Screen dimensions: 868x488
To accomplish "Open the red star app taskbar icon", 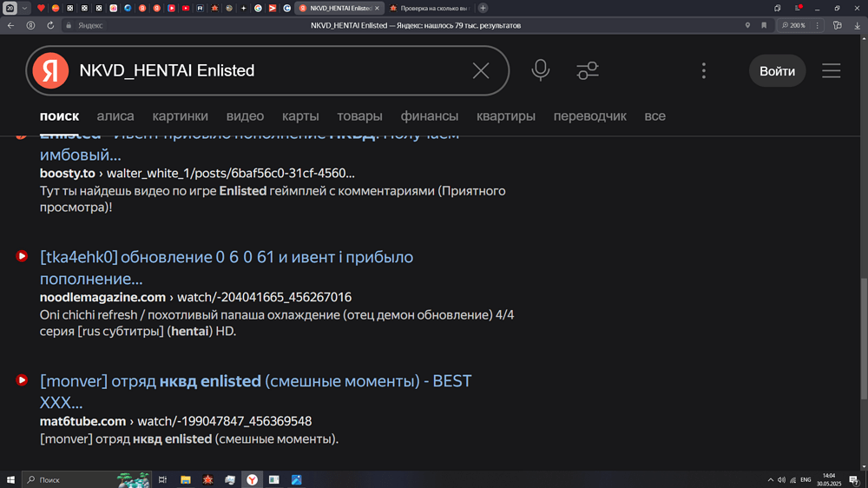I will pyautogui.click(x=207, y=479).
